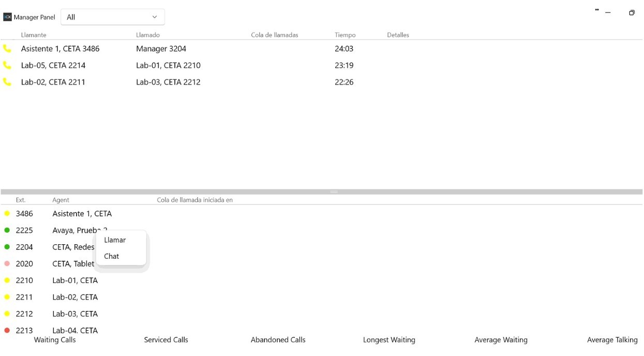Image resolution: width=644 pixels, height=356 pixels.
Task: Open the All queue filter dropdown
Action: click(112, 17)
